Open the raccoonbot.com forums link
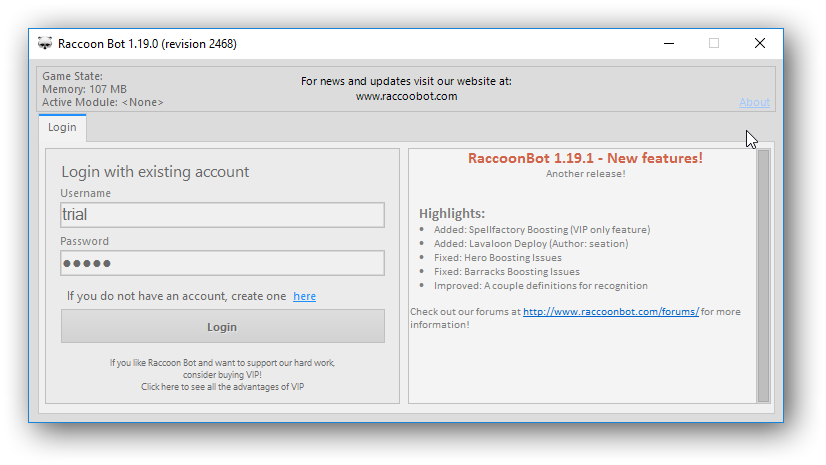 (x=610, y=312)
